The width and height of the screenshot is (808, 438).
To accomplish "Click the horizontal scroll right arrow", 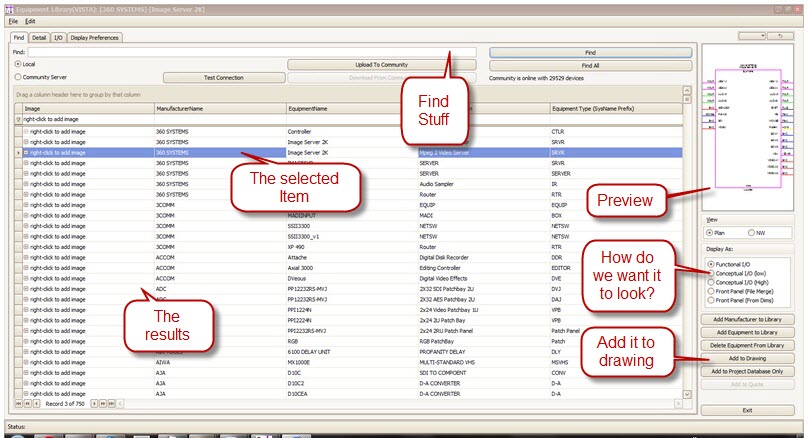I will click(678, 404).
